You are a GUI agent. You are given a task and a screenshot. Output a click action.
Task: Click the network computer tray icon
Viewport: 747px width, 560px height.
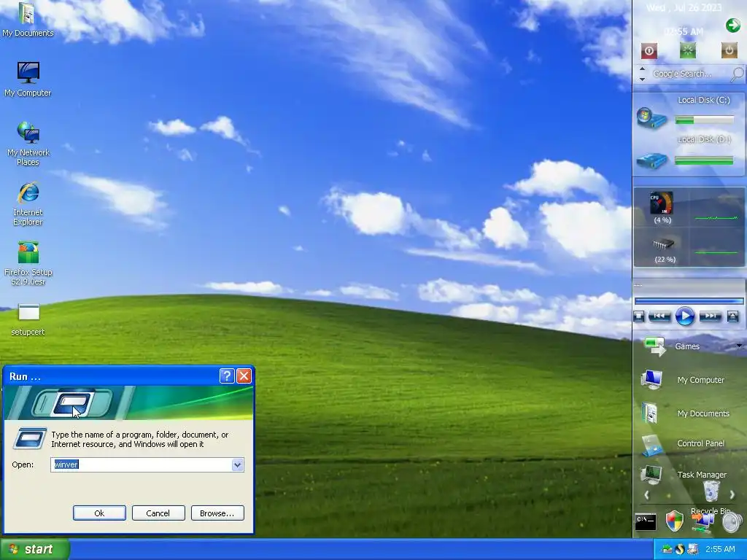tap(693, 550)
